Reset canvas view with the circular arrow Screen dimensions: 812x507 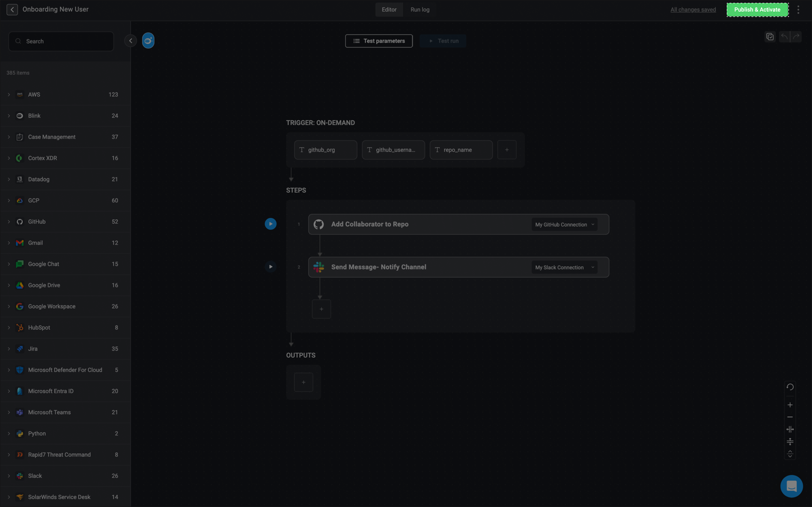click(x=790, y=387)
